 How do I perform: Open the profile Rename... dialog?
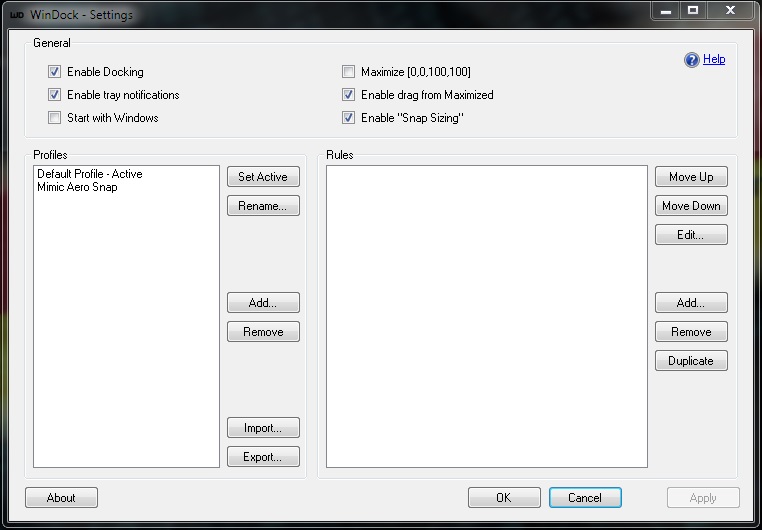(263, 206)
